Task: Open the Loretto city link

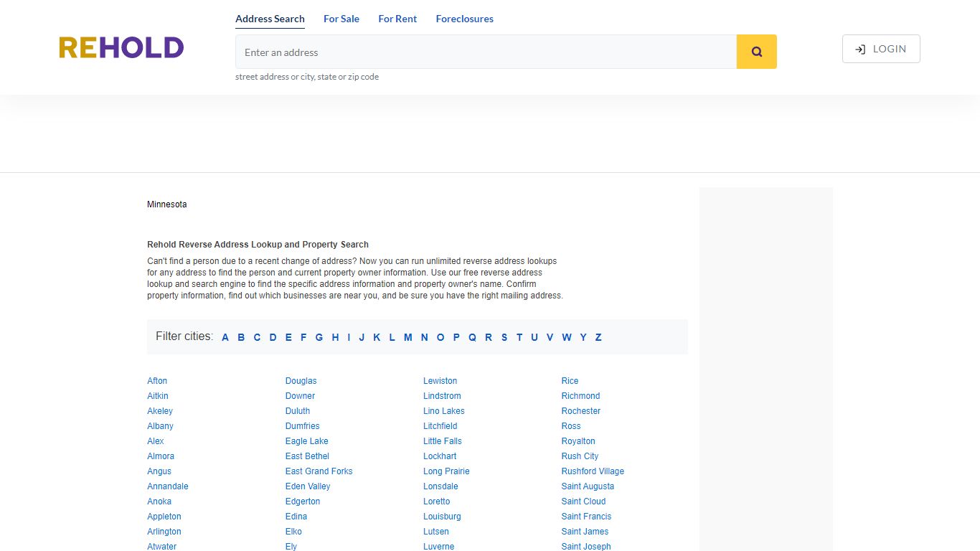Action: pos(437,501)
